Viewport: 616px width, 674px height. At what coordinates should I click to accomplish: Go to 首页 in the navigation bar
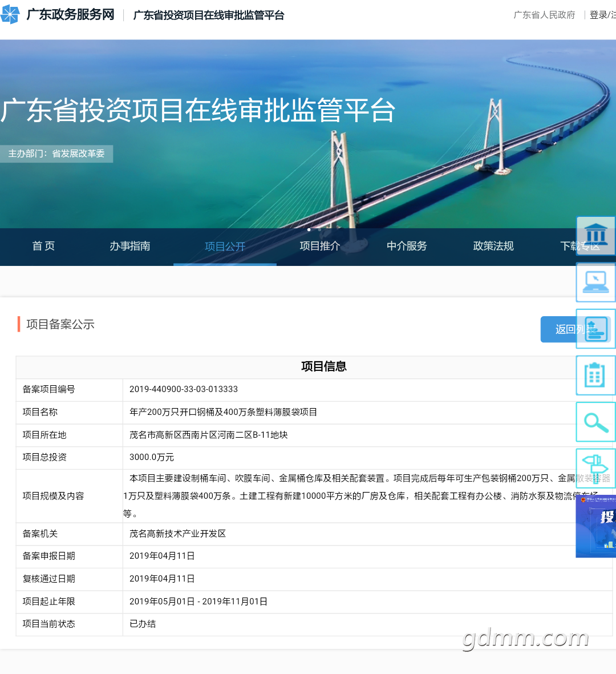43,246
